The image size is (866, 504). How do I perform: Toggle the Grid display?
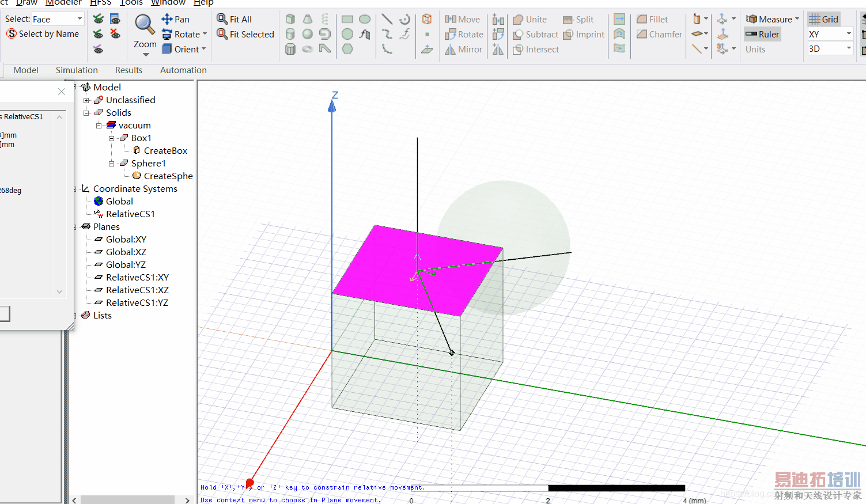pos(823,19)
